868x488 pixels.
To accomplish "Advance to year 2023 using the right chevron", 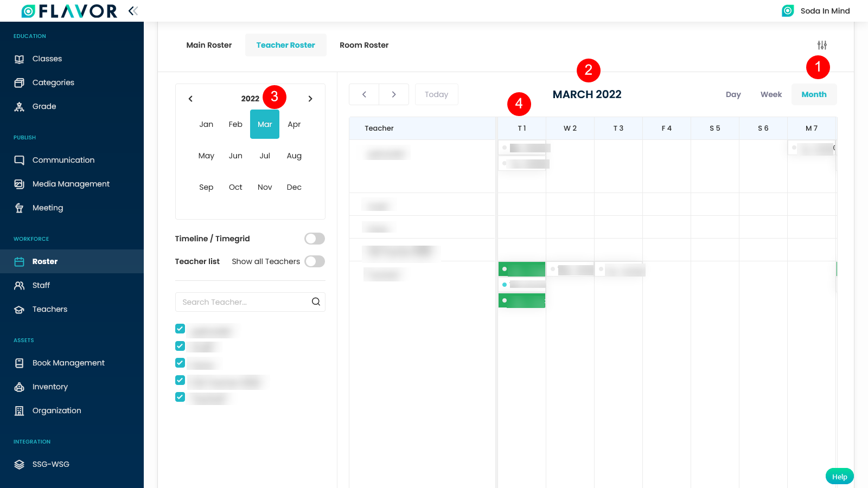I will tap(310, 99).
